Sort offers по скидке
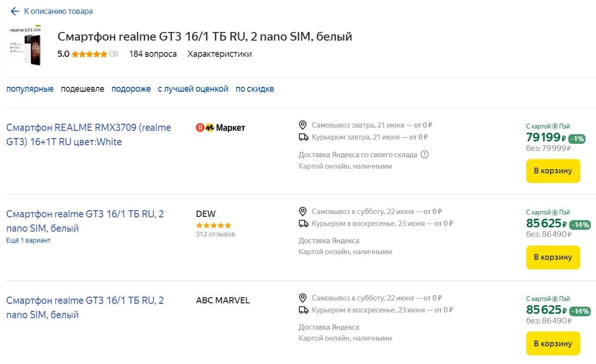 255,89
